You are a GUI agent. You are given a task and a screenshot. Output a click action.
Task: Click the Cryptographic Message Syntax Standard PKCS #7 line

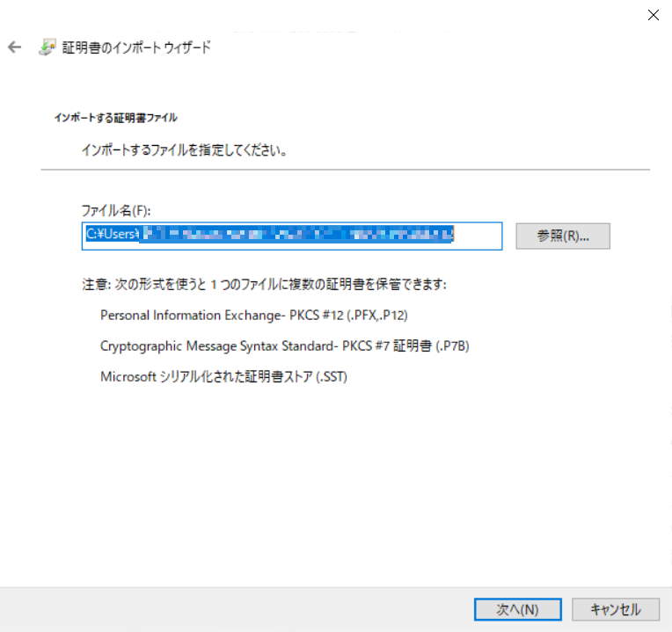click(x=285, y=345)
